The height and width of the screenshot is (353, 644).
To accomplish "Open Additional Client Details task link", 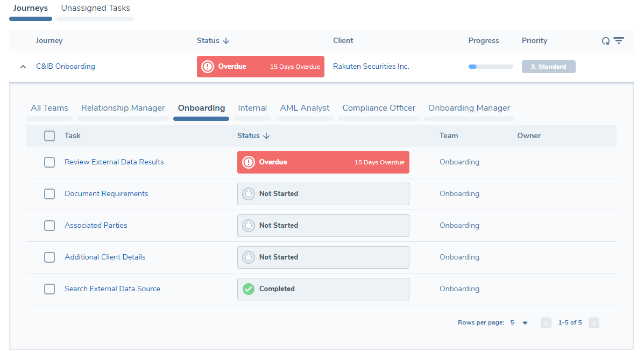I will tap(105, 257).
